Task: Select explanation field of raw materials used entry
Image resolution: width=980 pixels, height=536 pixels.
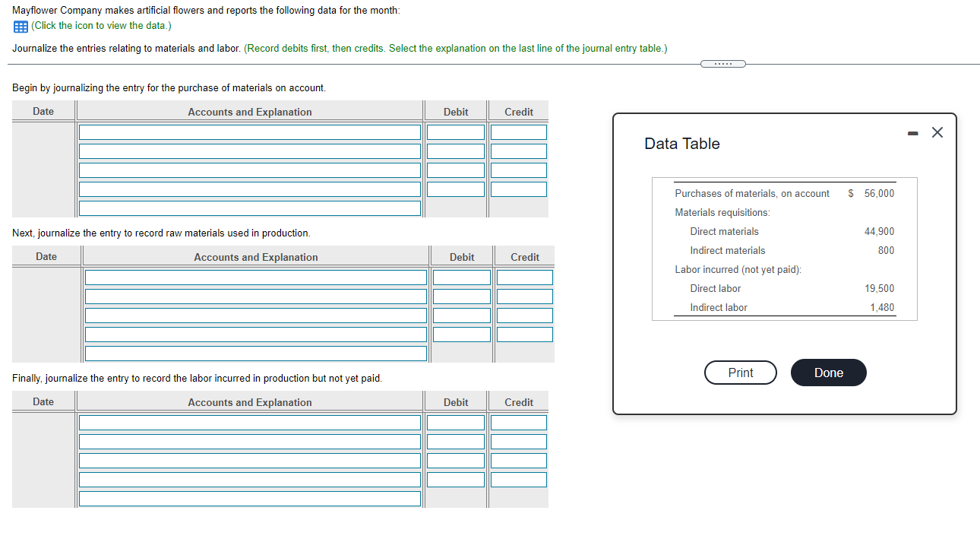Action: (x=255, y=354)
